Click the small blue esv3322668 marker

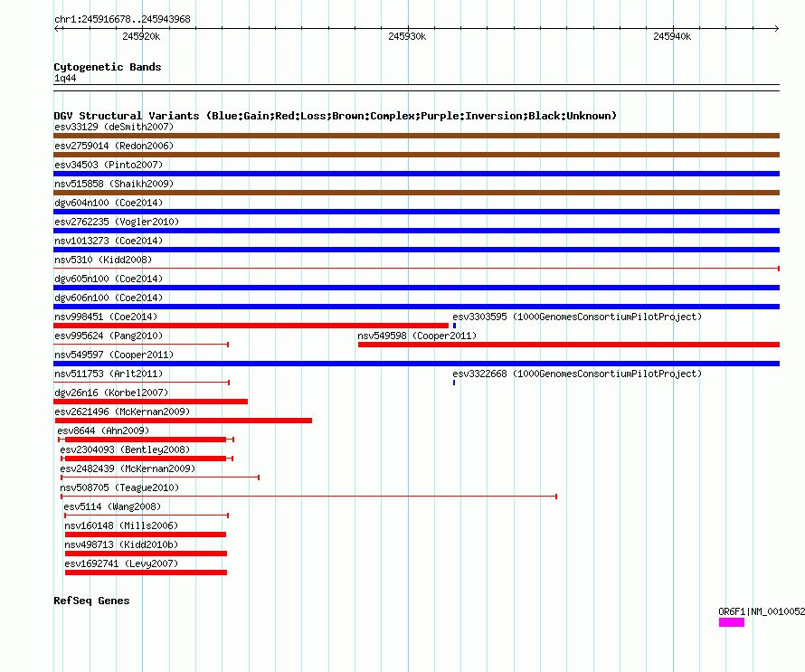(x=454, y=383)
